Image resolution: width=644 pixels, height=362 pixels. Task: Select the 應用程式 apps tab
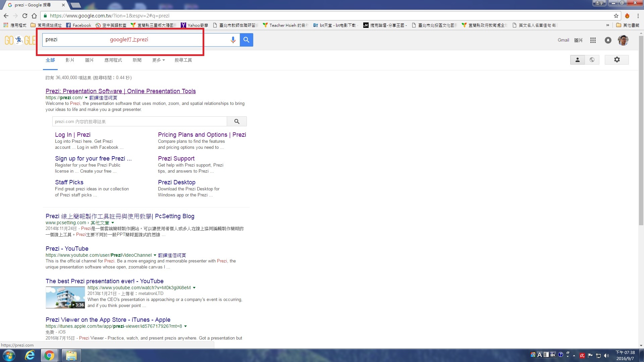click(113, 60)
